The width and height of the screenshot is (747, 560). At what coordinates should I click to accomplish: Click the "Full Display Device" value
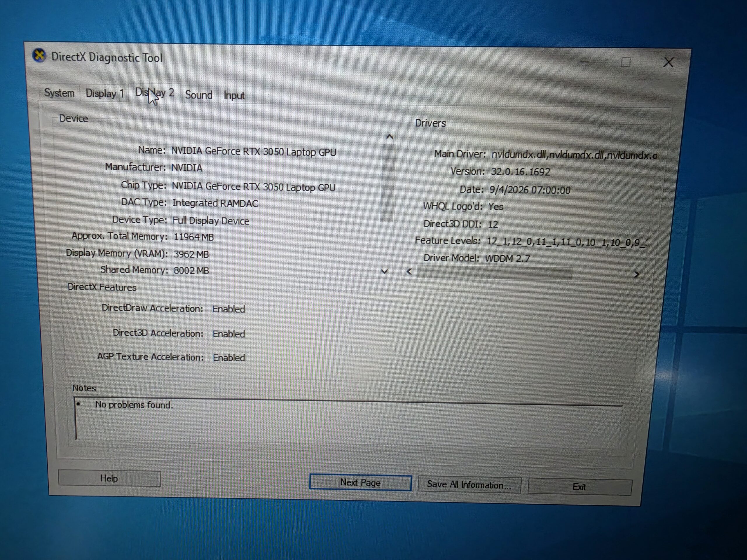(x=211, y=221)
